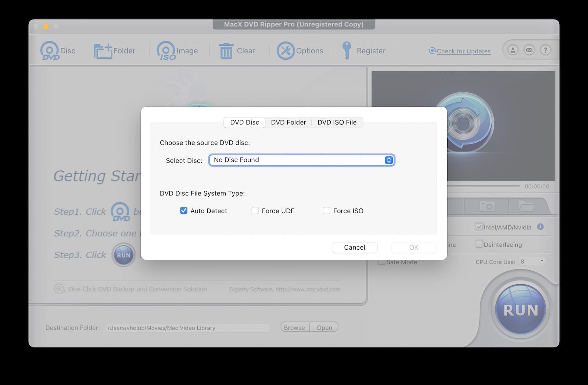The width and height of the screenshot is (588, 385).
Task: Click the Open destination button
Action: click(x=325, y=328)
